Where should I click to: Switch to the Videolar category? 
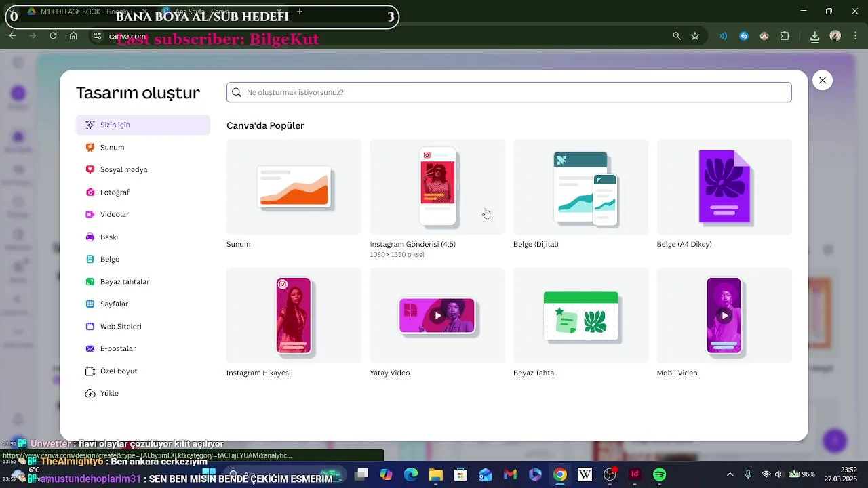[143, 214]
